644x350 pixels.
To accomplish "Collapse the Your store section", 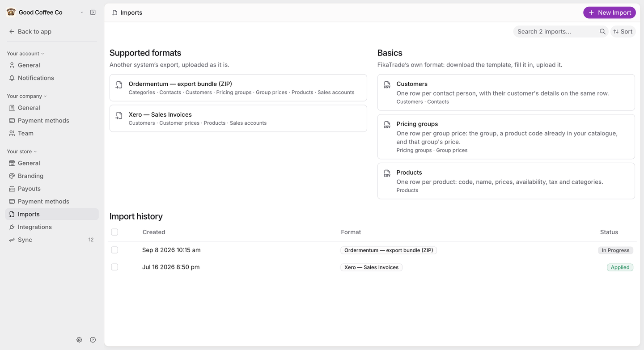I will click(x=22, y=152).
